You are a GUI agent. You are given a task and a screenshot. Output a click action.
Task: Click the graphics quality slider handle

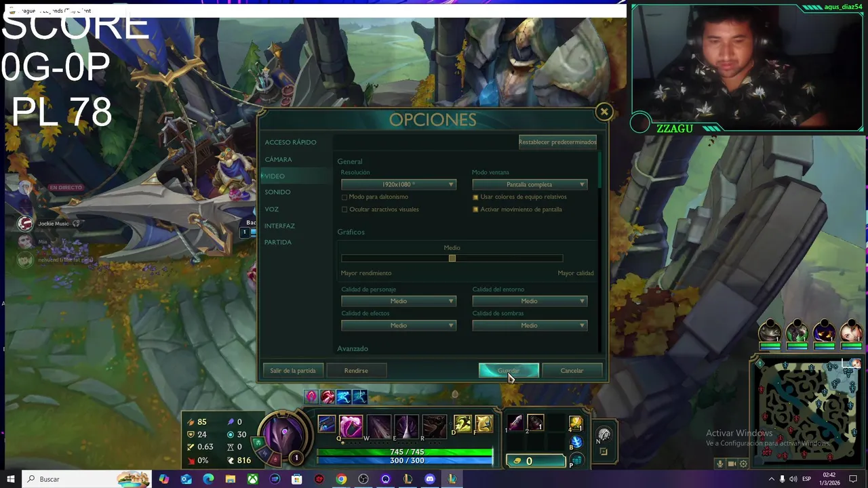(x=452, y=258)
